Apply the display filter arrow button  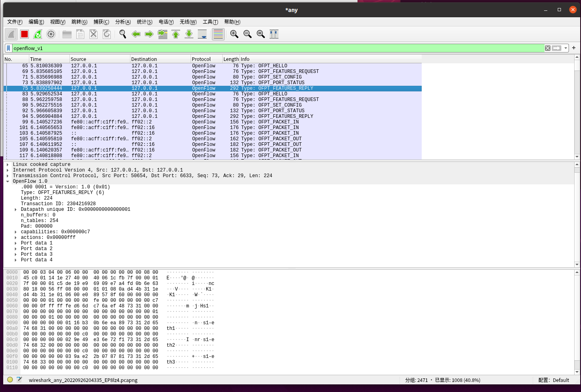(x=557, y=48)
